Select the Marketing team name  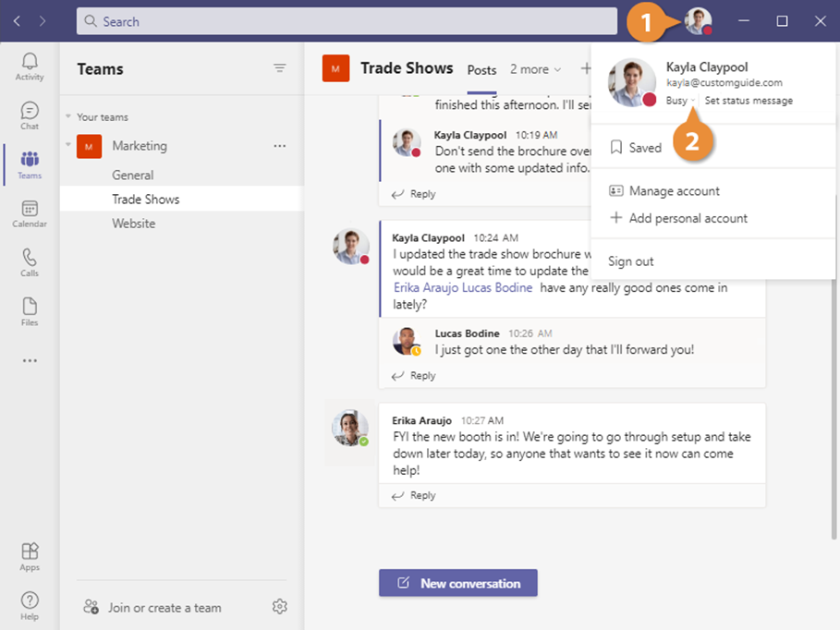tap(140, 146)
